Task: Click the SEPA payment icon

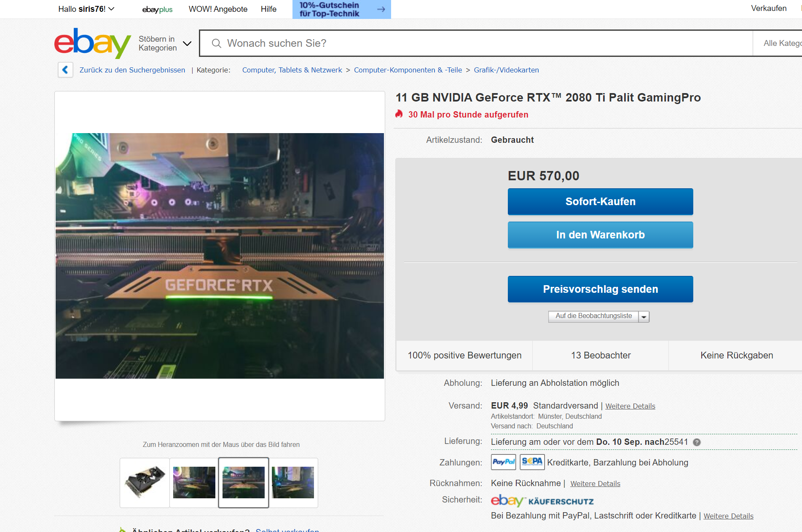Action: click(x=532, y=462)
